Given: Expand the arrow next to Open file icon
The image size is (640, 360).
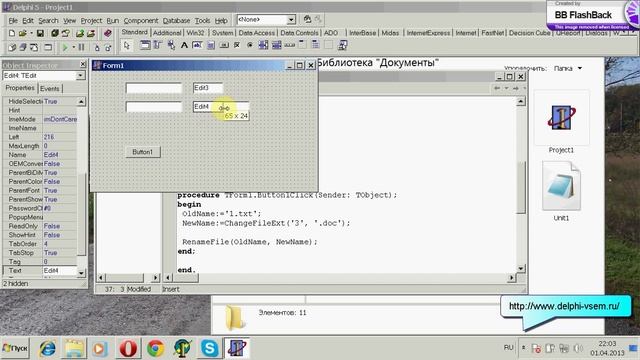Looking at the screenshot, I should click(x=31, y=33).
